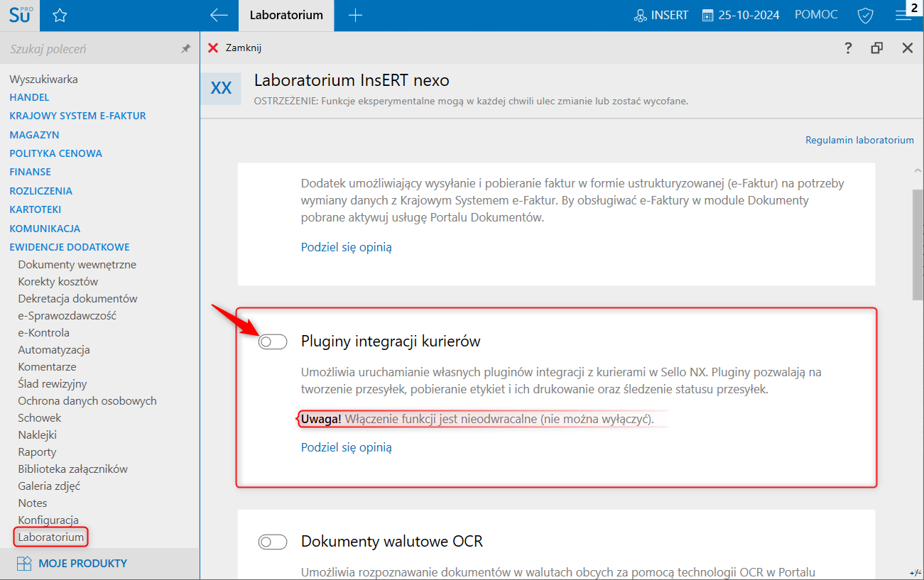The image size is (924, 580).
Task: Expand the KOMUNIKACJA section
Action: point(45,229)
